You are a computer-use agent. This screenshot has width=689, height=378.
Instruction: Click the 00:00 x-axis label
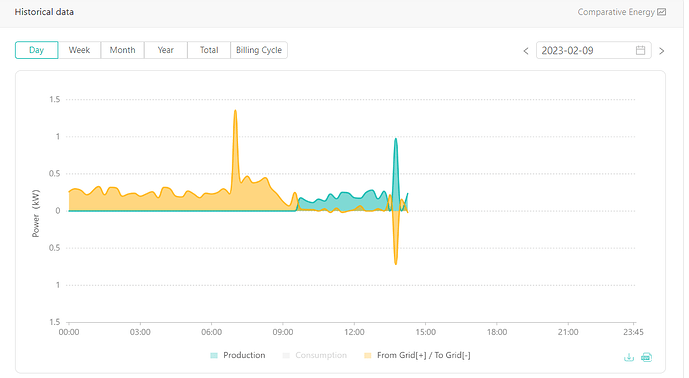pyautogui.click(x=69, y=332)
